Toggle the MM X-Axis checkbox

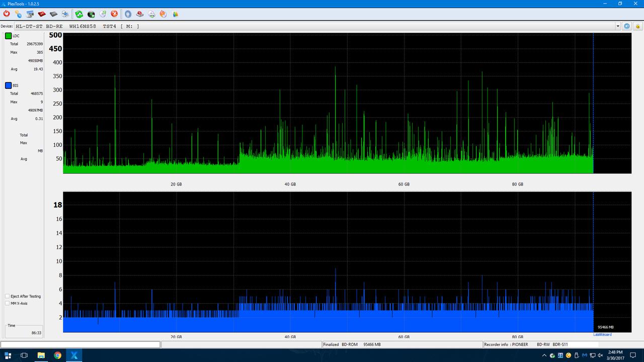(7, 303)
